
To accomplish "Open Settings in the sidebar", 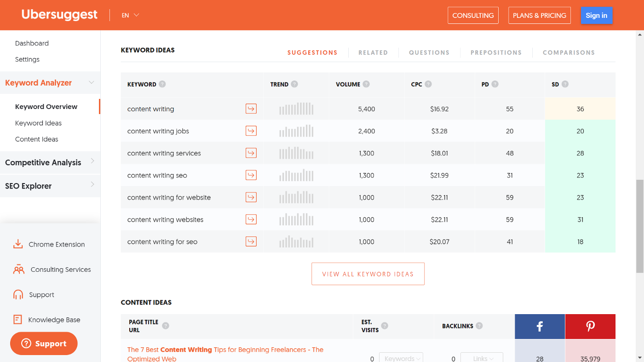I will coord(27,59).
